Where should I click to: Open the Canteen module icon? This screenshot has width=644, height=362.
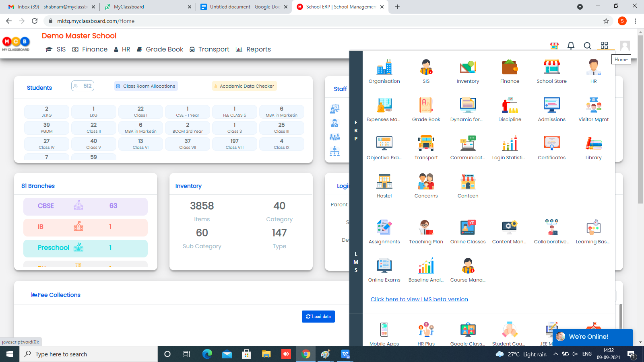(468, 182)
